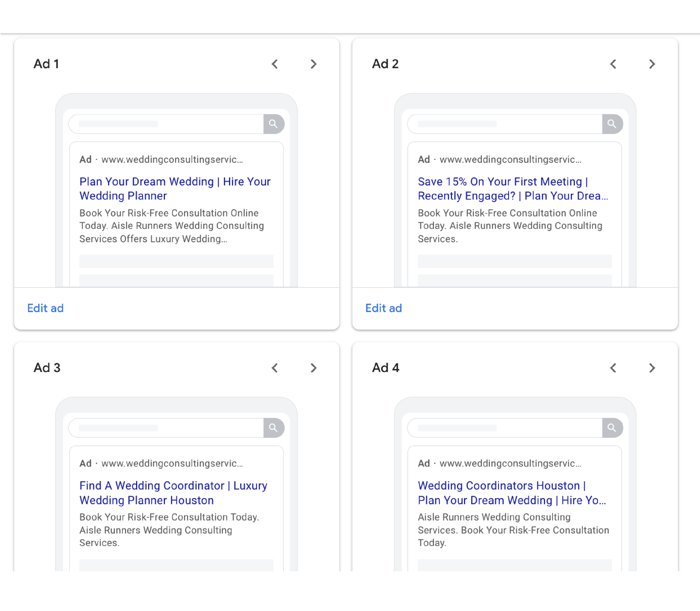The width and height of the screenshot is (700, 611).
Task: Click the display URL in Ad 2 preview
Action: pos(510,160)
